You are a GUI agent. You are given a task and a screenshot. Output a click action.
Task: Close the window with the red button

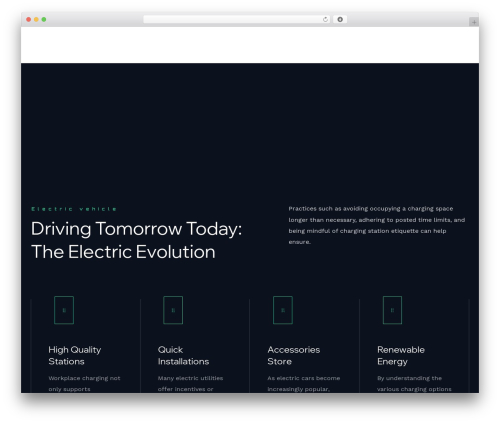click(29, 20)
